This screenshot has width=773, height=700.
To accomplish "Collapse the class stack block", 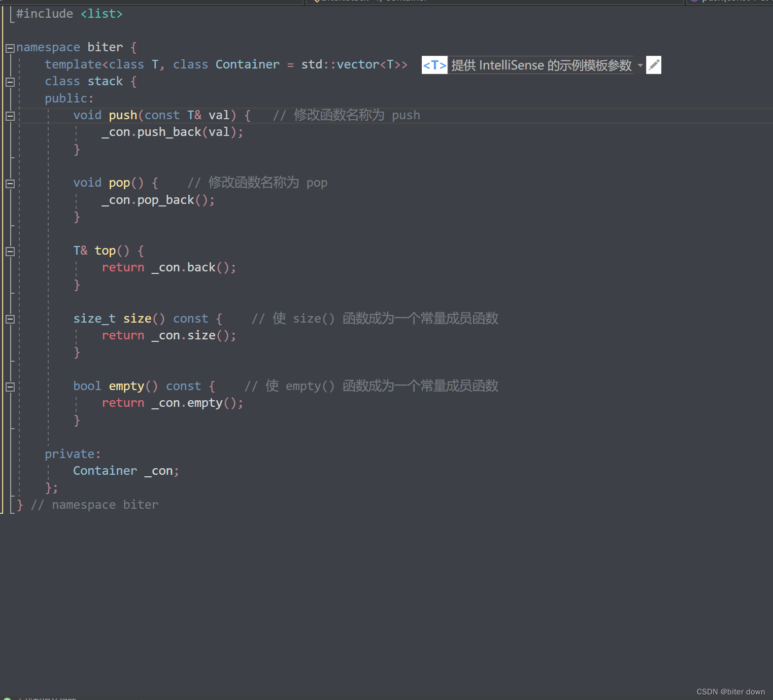I will [10, 82].
